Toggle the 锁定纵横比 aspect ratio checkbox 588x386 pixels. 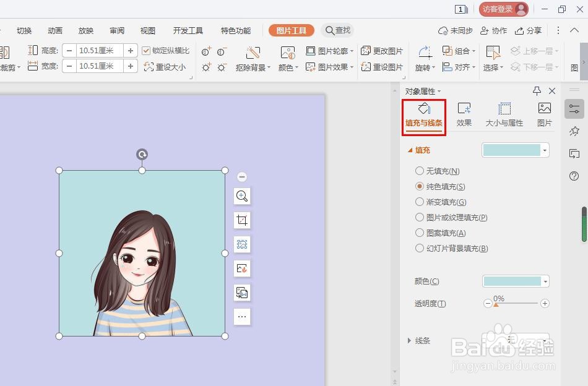click(x=147, y=51)
